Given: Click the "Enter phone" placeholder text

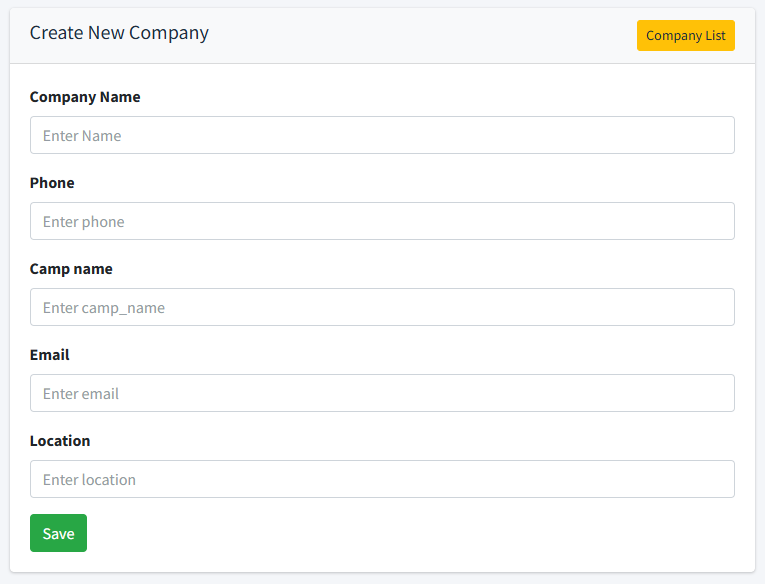Looking at the screenshot, I should [84, 222].
